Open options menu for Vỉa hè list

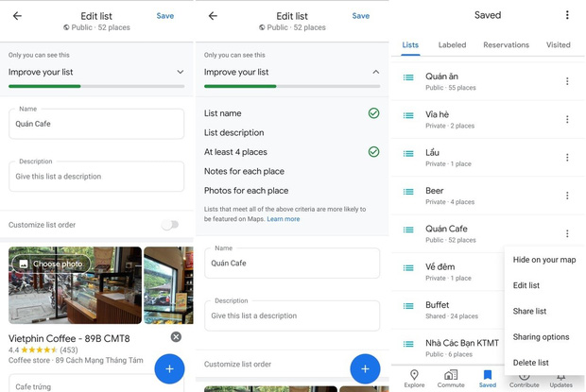click(x=567, y=120)
